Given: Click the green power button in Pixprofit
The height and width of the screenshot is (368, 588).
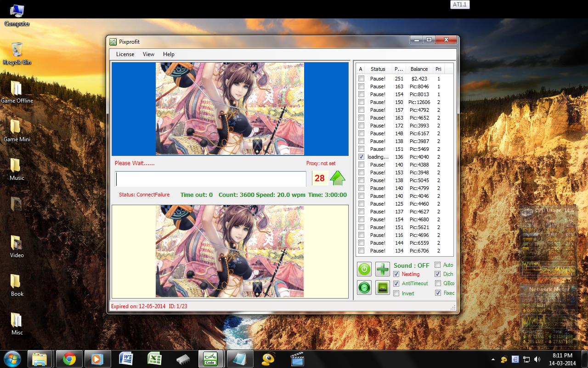Looking at the screenshot, I should coord(364,269).
